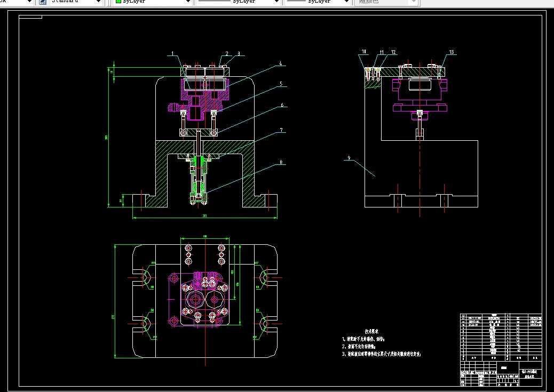
Task: Select technical requirement line starting with 1、
Action: 363,339
